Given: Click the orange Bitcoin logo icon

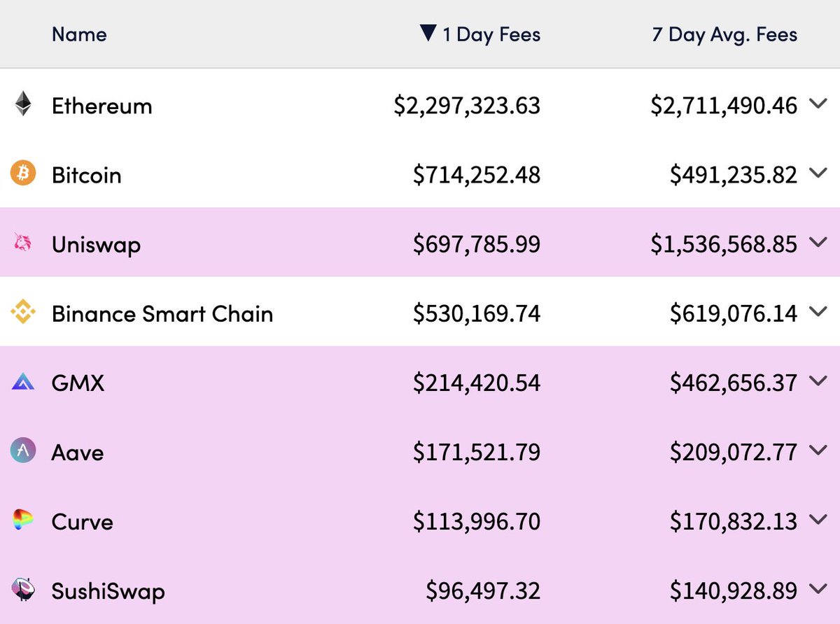Looking at the screenshot, I should [23, 173].
